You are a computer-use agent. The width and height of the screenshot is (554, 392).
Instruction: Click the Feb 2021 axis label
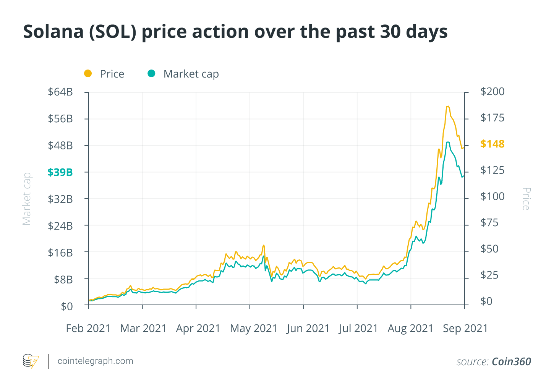tap(88, 328)
